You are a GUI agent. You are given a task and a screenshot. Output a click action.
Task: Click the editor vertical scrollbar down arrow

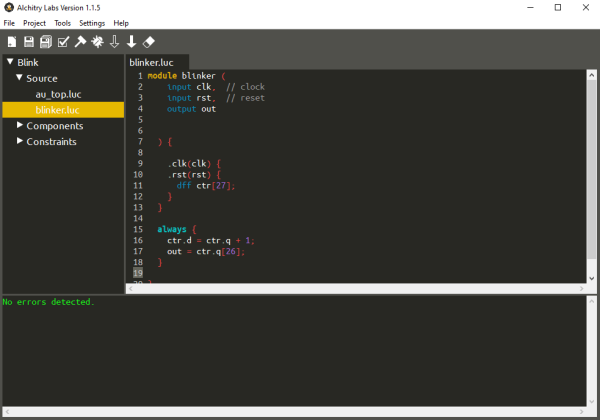pyautogui.click(x=592, y=278)
